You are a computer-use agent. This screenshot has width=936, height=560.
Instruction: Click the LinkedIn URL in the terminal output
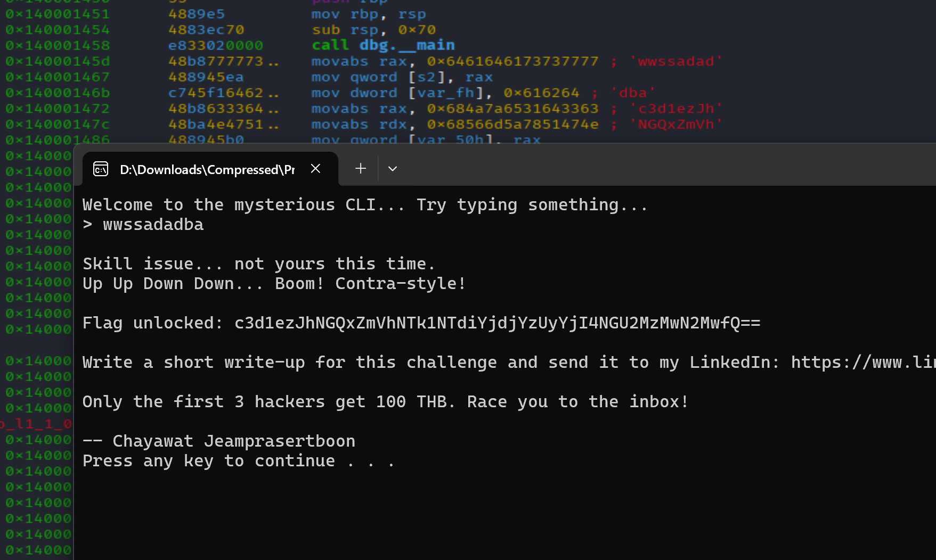(x=863, y=363)
